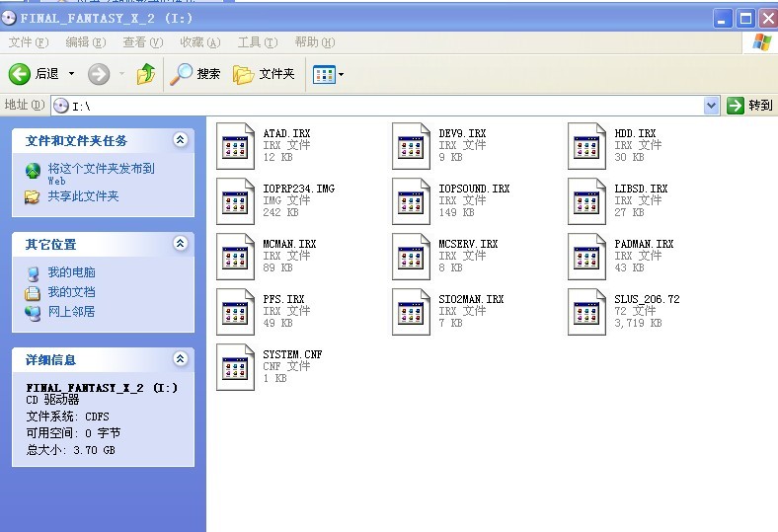Click the greyed Forward arrow button
This screenshot has height=532, width=778.
99,74
